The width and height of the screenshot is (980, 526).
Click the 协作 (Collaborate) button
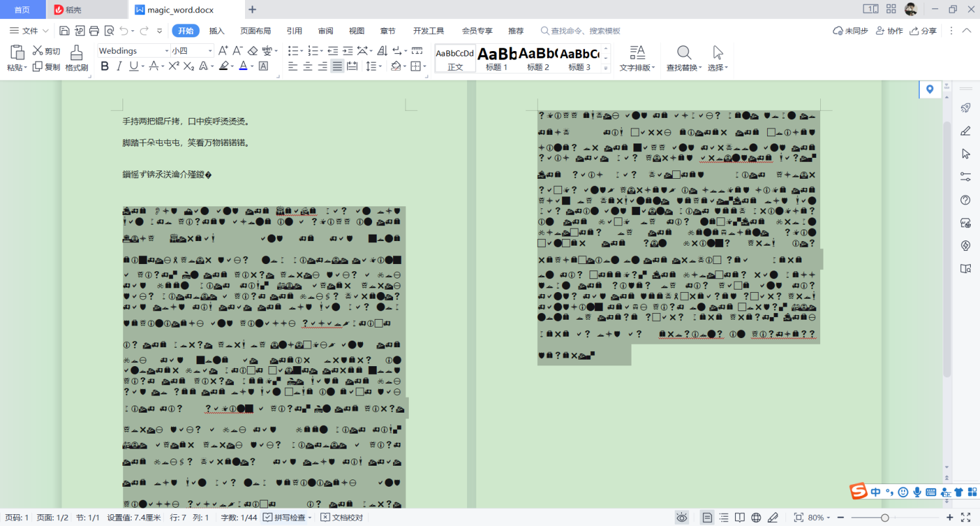click(x=890, y=31)
